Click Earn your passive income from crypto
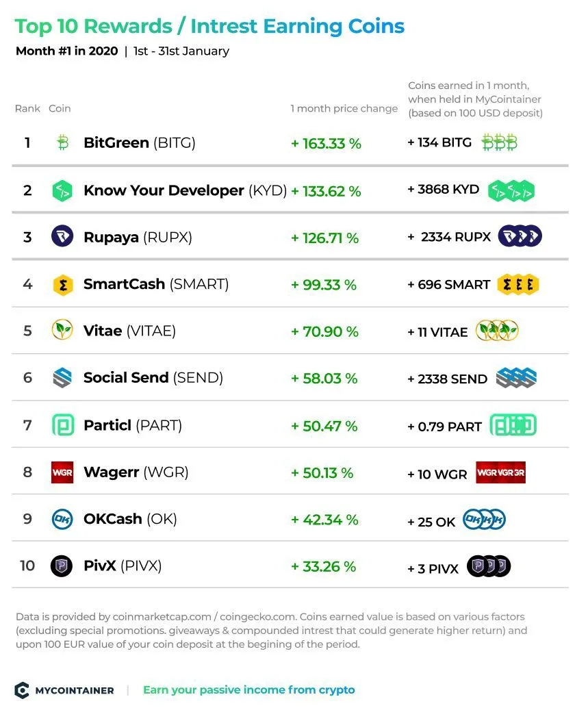This screenshot has height=723, width=588. (x=249, y=690)
